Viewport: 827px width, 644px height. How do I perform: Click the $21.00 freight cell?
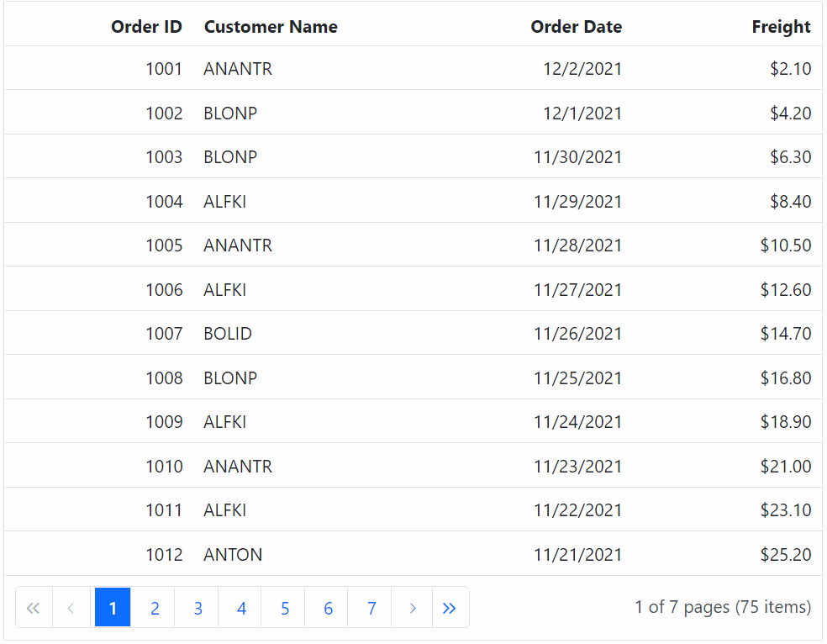786,467
